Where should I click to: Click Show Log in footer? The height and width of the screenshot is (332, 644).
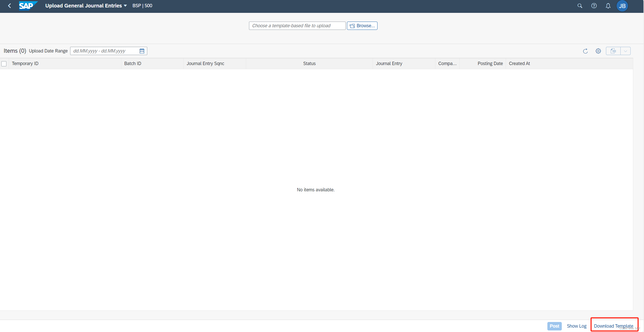click(576, 326)
